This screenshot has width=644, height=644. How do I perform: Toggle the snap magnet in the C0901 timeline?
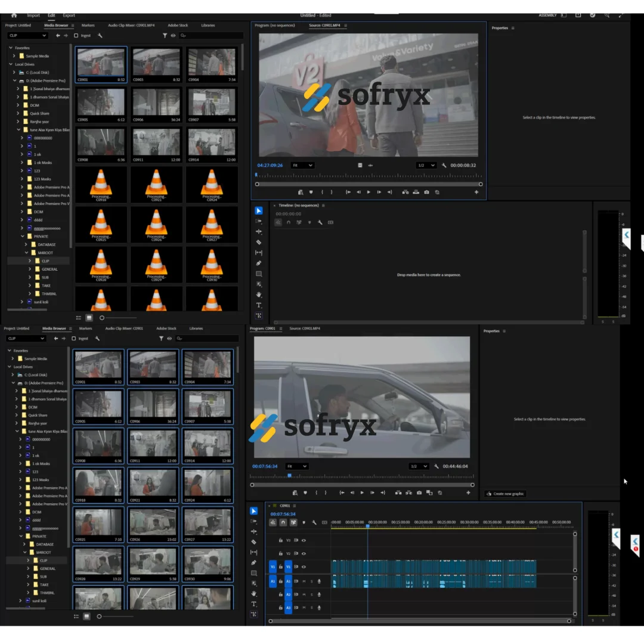point(283,522)
